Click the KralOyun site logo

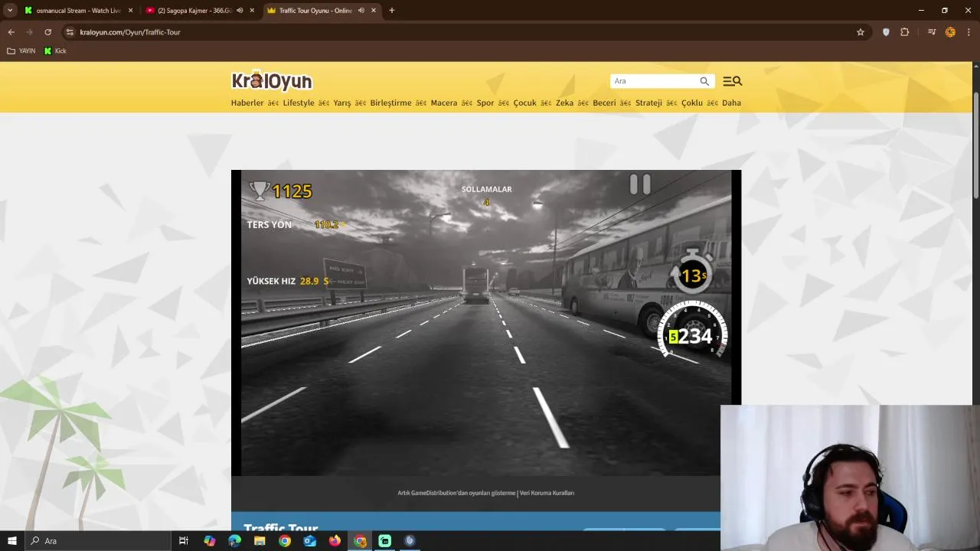(272, 80)
